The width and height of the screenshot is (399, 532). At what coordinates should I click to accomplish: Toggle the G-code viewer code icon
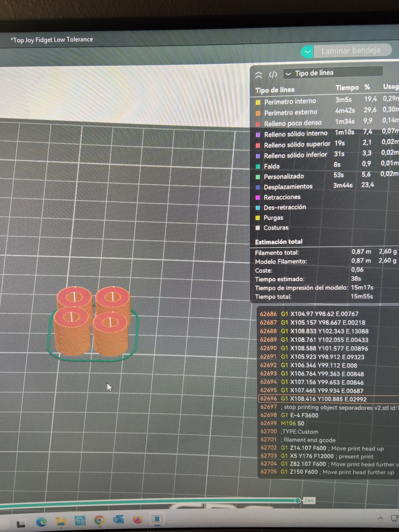(273, 75)
